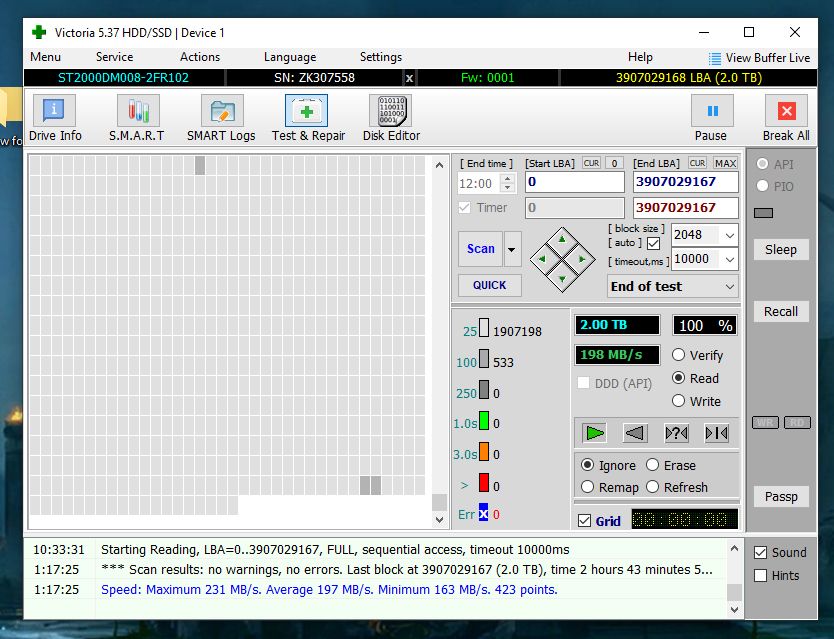This screenshot has height=639, width=834.
Task: Select the Verify radio button
Action: (x=678, y=355)
